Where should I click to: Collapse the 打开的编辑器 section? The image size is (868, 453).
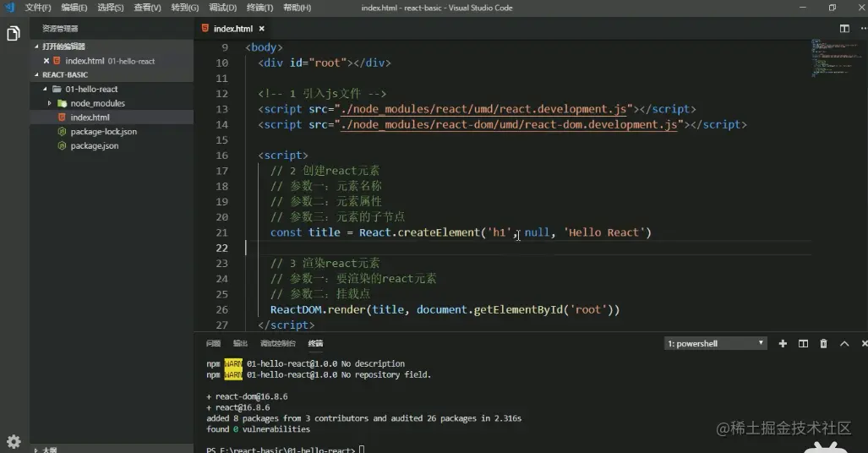tap(36, 46)
